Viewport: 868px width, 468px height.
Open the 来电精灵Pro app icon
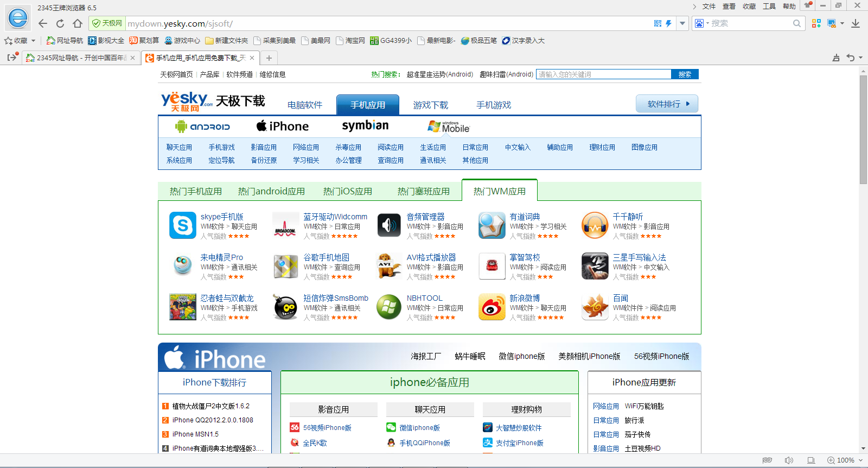point(183,266)
